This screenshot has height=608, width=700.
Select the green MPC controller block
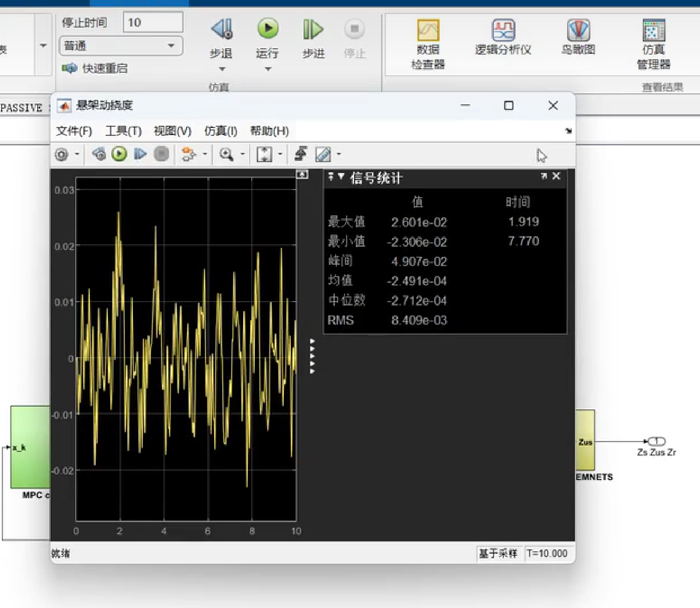31,447
